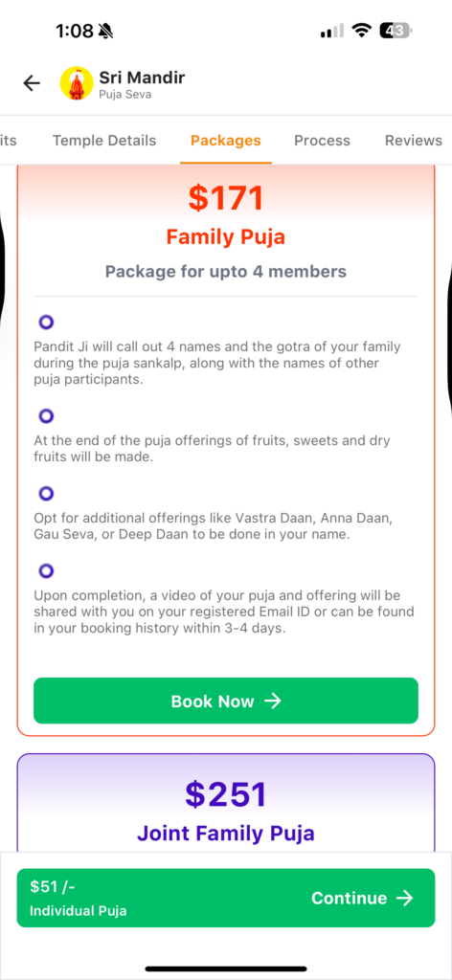Open the Process tab

coord(322,141)
